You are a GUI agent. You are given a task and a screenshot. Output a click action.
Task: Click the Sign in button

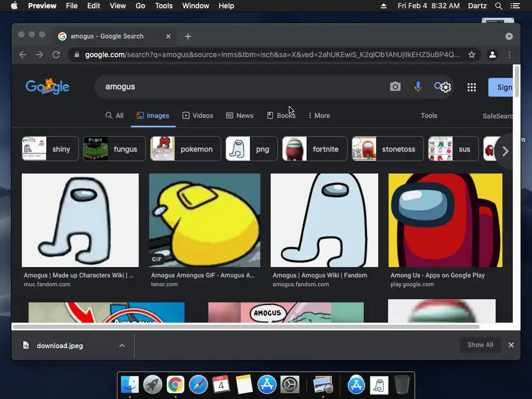[501, 87]
